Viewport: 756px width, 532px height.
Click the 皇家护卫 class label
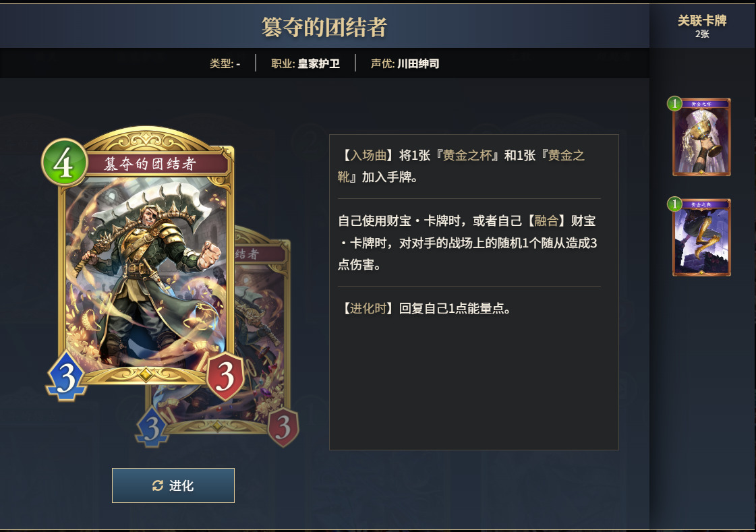(x=319, y=63)
